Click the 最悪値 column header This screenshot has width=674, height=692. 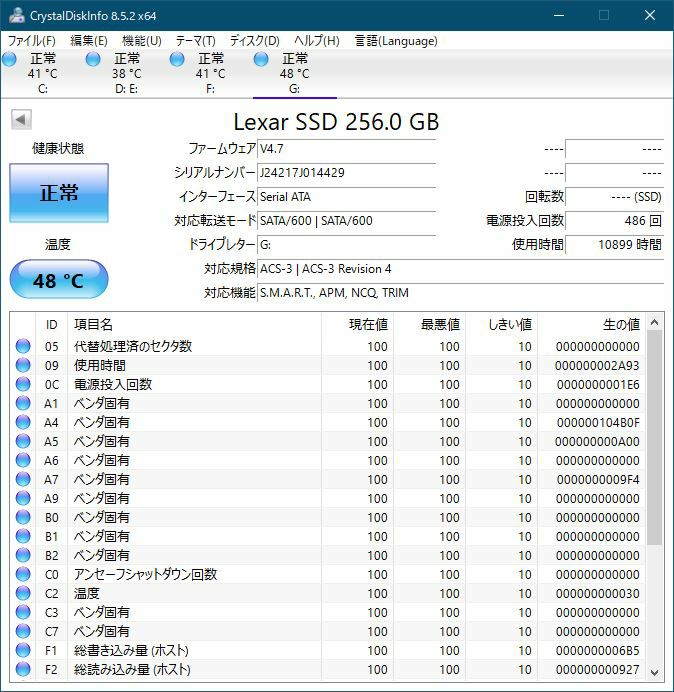(x=429, y=325)
